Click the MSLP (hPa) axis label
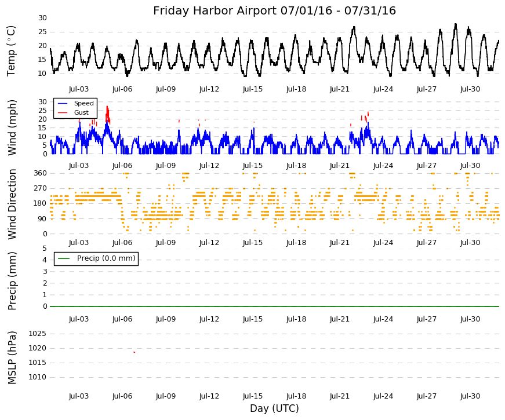505x420 pixels. tap(12, 358)
